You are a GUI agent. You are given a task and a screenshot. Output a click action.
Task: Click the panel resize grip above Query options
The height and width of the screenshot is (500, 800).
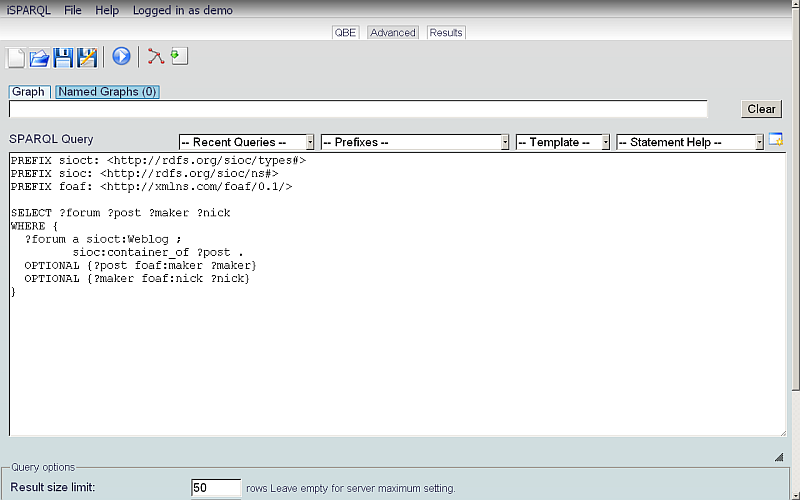coord(779,457)
